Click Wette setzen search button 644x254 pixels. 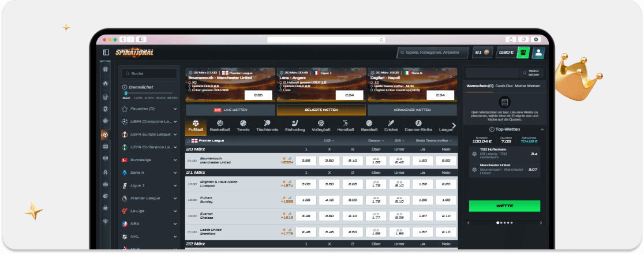pyautogui.click(x=531, y=73)
